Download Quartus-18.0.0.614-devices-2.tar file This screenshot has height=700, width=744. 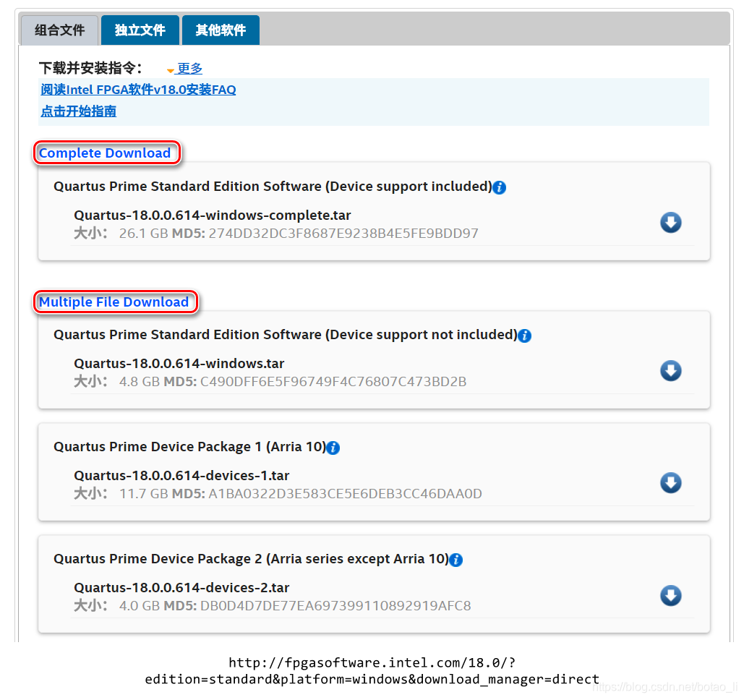[x=670, y=595]
